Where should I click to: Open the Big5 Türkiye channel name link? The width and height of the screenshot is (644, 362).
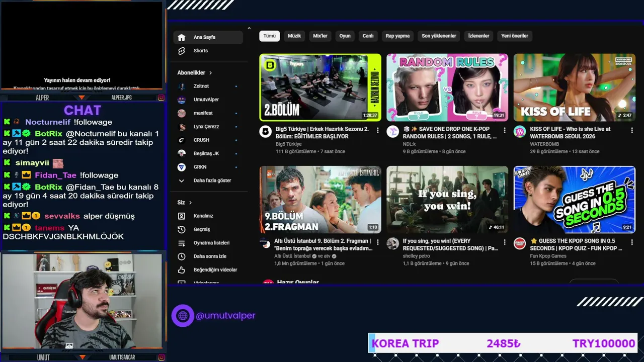[289, 144]
